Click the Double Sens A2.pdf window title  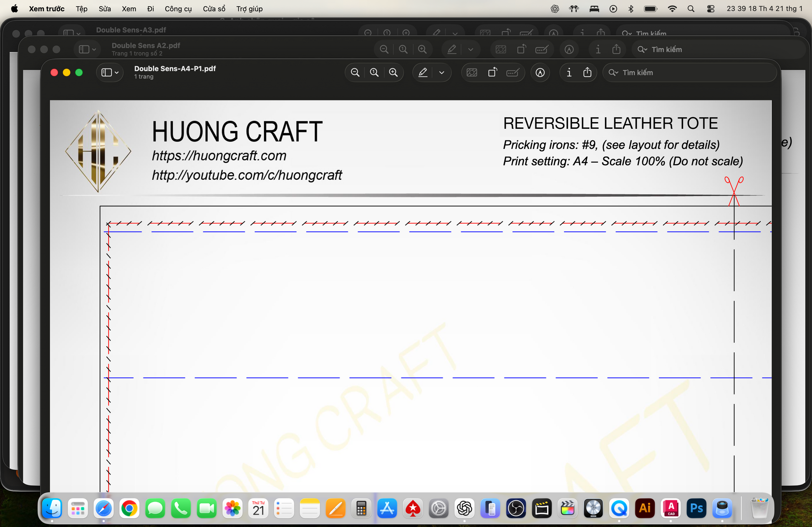[x=146, y=45]
